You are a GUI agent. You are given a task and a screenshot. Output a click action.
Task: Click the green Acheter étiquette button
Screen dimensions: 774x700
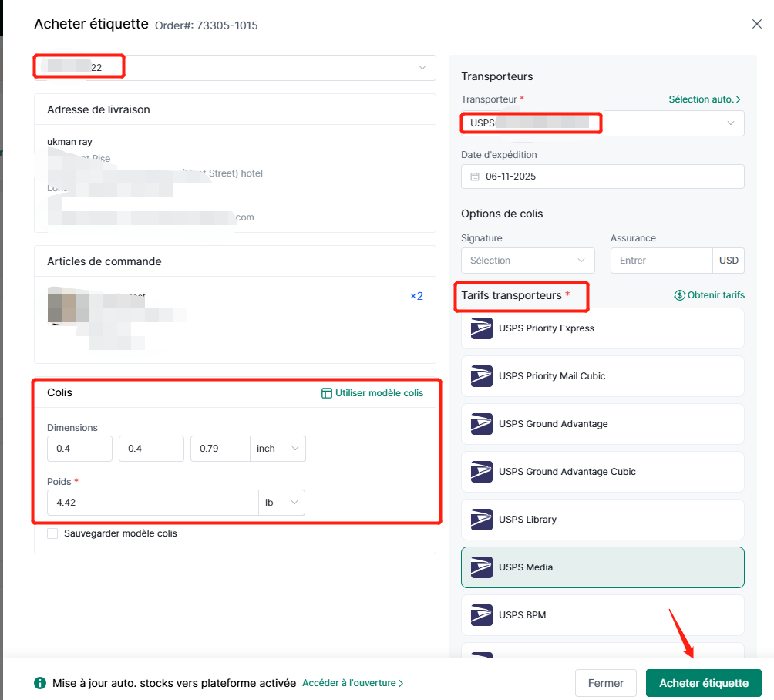click(x=703, y=683)
